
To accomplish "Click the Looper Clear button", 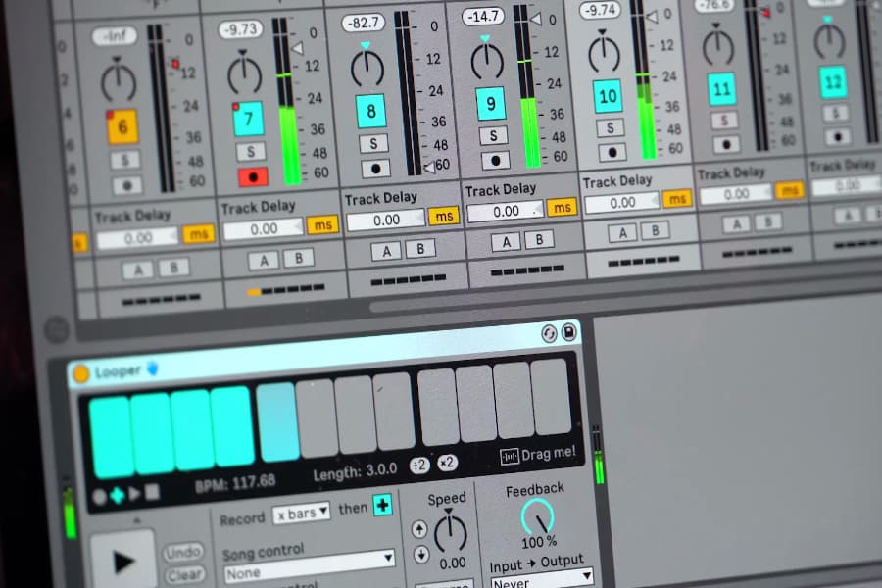I will click(184, 575).
